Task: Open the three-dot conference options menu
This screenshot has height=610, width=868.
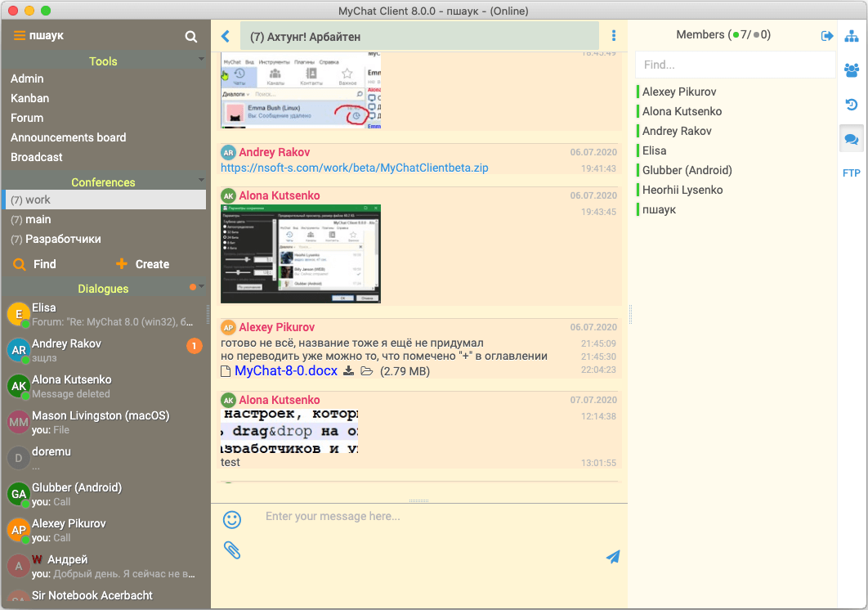Action: (x=613, y=36)
